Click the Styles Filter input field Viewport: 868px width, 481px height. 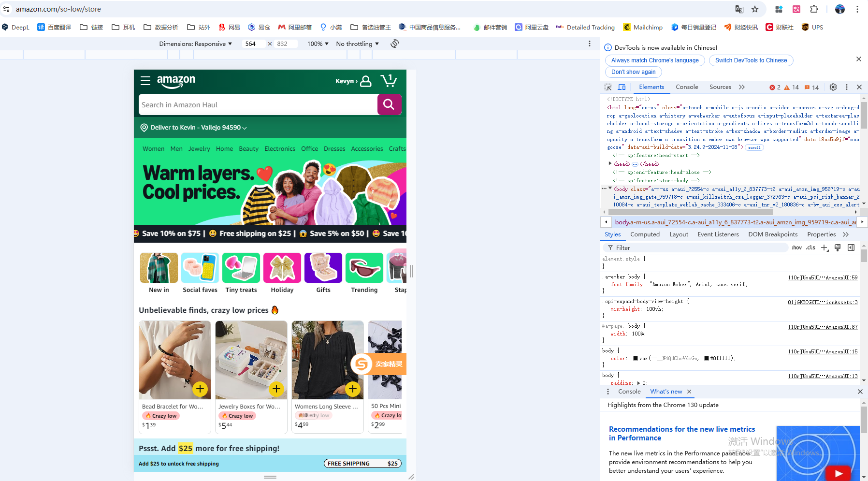[x=695, y=248]
